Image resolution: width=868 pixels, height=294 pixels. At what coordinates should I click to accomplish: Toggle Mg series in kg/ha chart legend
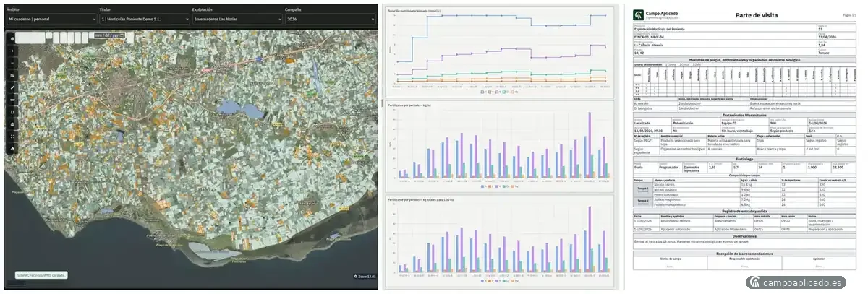pyautogui.click(x=514, y=186)
